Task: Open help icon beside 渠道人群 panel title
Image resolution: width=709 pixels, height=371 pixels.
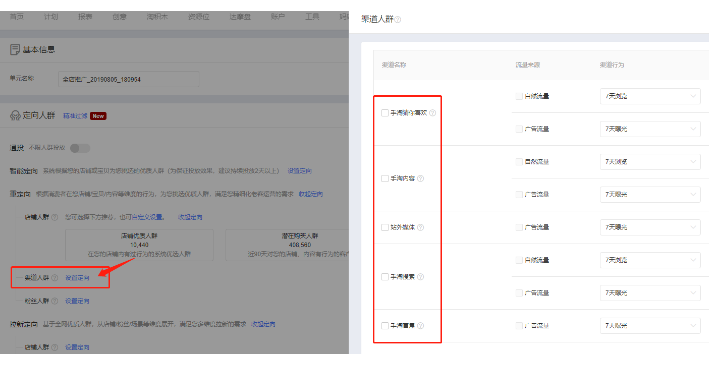Action: coord(397,19)
